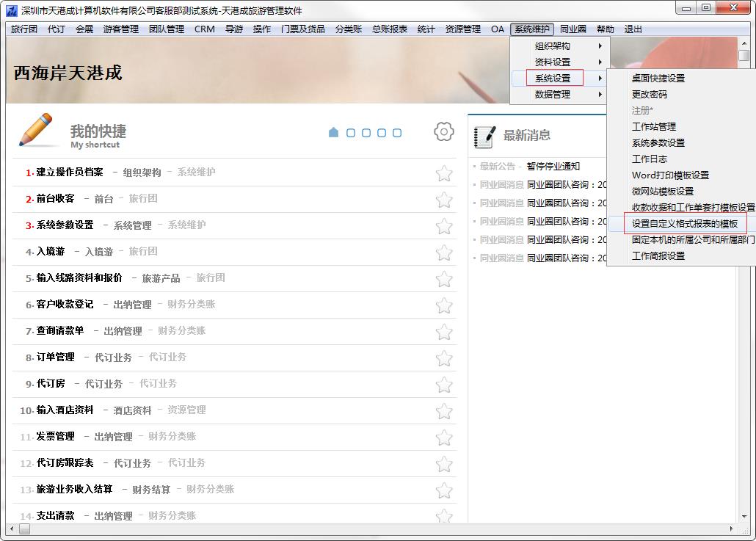Image resolution: width=756 pixels, height=541 pixels.
Task: Switch to the third shortcut page dot
Action: 366,133
